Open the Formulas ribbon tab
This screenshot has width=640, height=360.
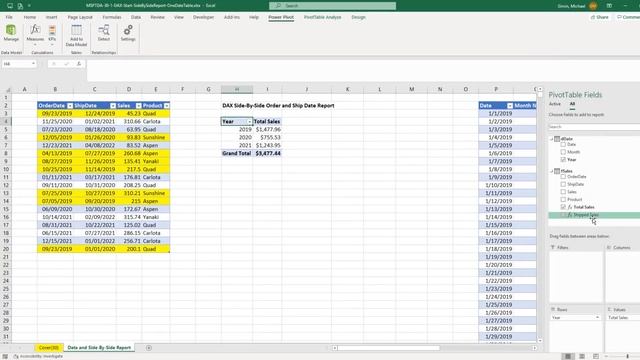112,17
